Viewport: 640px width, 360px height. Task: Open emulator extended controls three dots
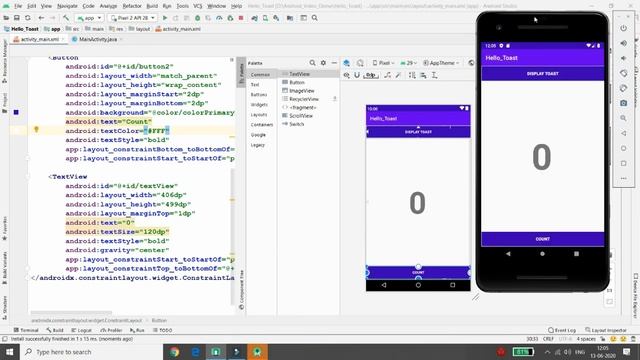(x=623, y=178)
